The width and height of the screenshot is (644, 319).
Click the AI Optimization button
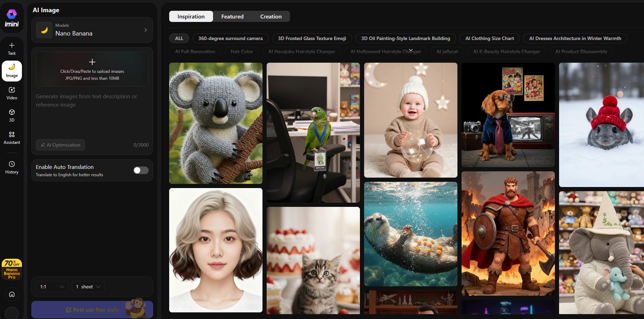click(61, 145)
